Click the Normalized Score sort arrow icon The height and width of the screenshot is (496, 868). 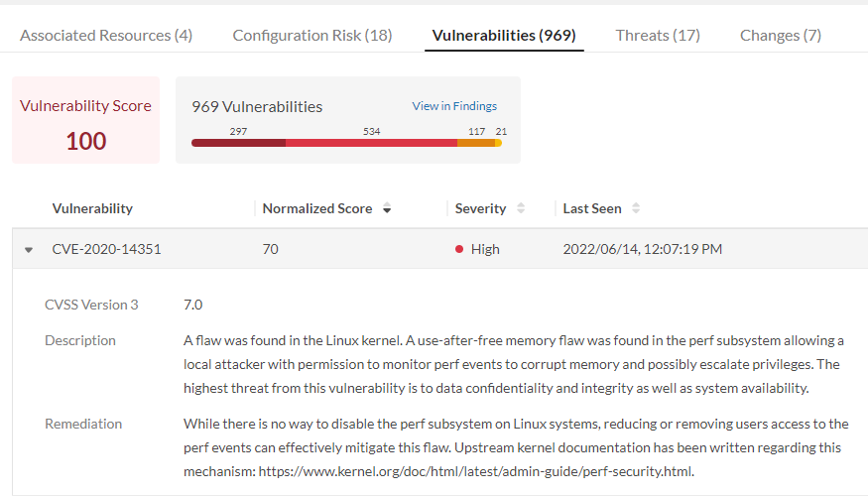(387, 209)
